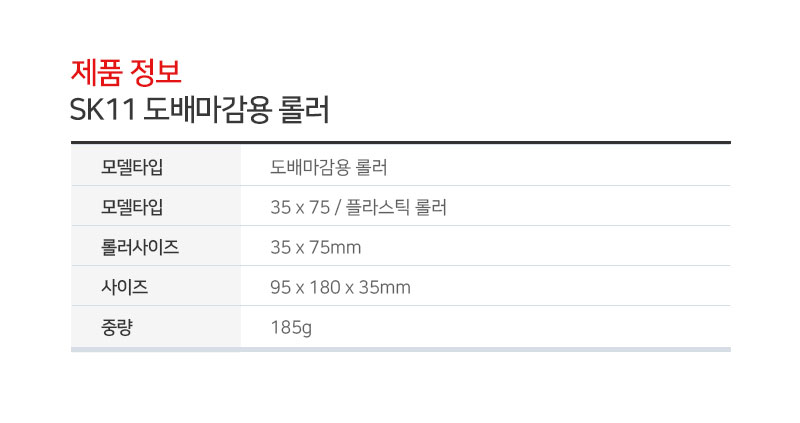Click the dark divider line above the table
This screenshot has height=423, width=800.
(x=401, y=142)
